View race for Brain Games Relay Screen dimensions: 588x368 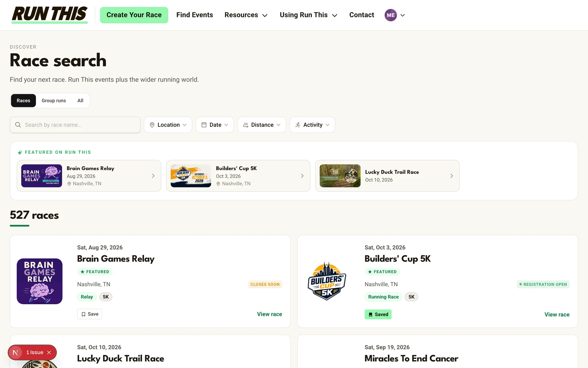(269, 314)
